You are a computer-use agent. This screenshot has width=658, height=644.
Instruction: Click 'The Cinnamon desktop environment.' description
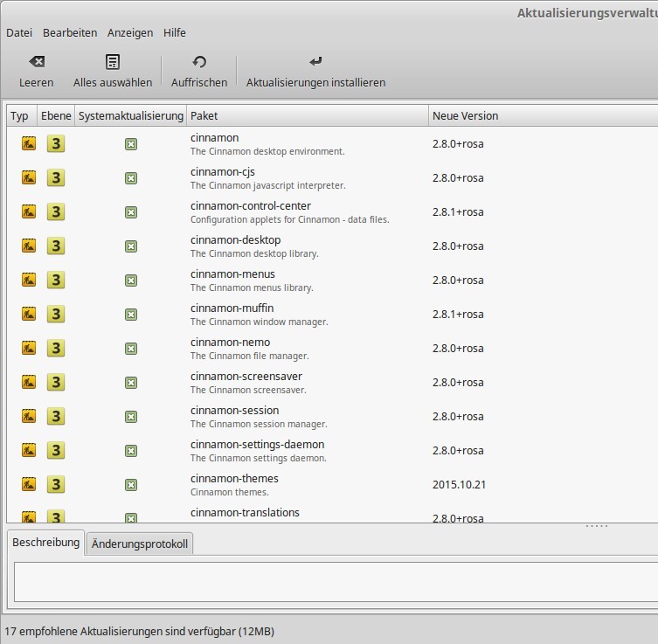pyautogui.click(x=267, y=151)
